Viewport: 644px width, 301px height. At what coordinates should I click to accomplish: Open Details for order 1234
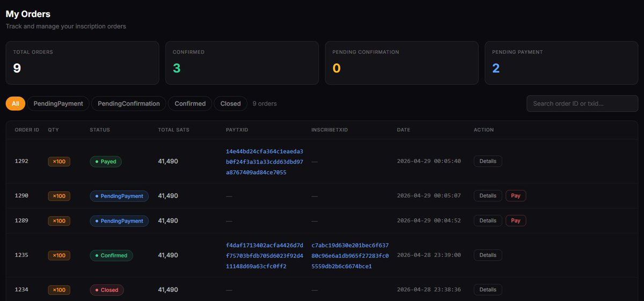click(x=488, y=290)
